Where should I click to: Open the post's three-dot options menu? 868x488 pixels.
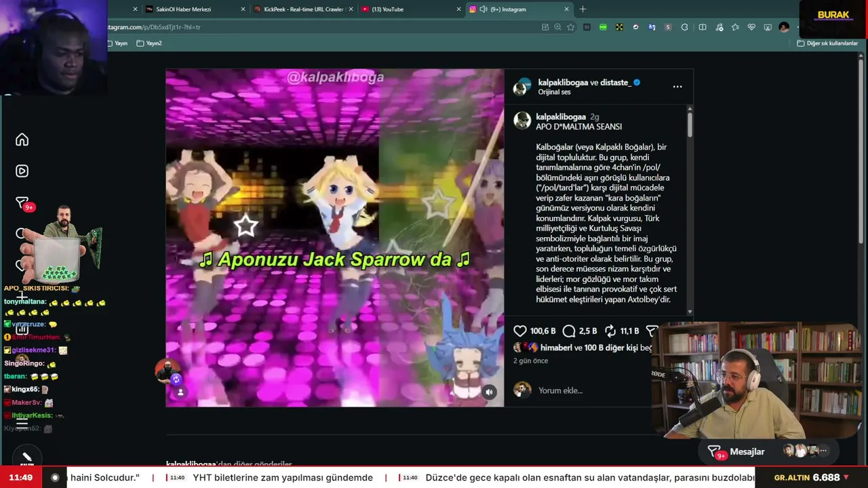tap(677, 87)
